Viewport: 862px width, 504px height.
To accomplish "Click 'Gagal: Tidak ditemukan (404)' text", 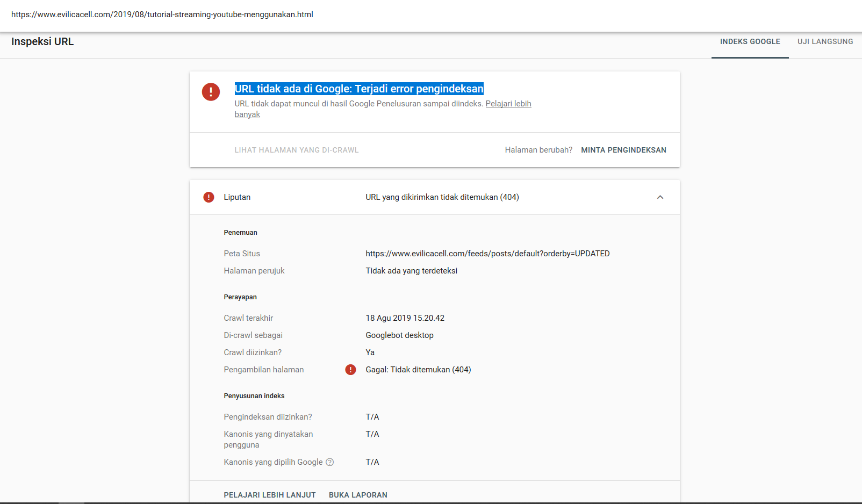I will pyautogui.click(x=418, y=370).
